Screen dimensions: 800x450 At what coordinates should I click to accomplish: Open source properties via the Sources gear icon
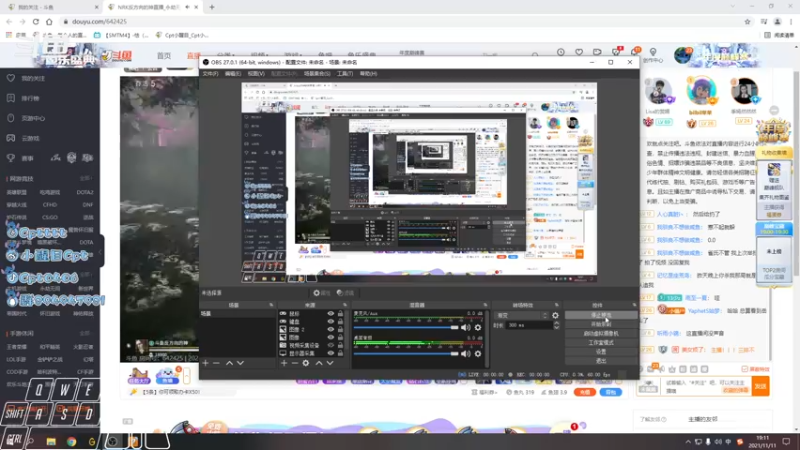pyautogui.click(x=306, y=363)
